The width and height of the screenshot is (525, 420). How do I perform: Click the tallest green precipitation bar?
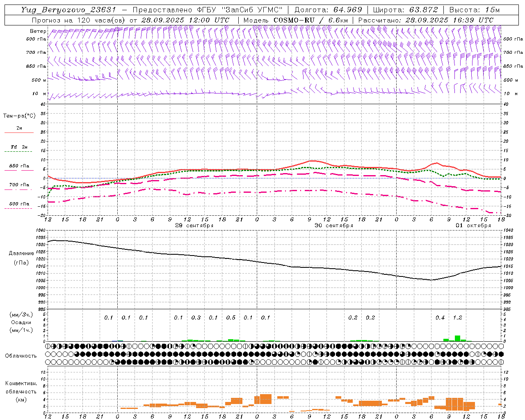tap(457, 338)
